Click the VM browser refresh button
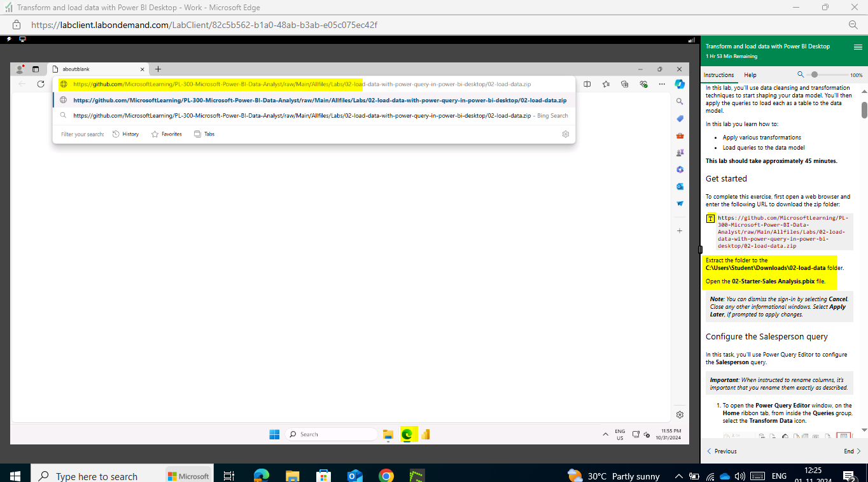The height and width of the screenshot is (482, 868). tap(41, 84)
